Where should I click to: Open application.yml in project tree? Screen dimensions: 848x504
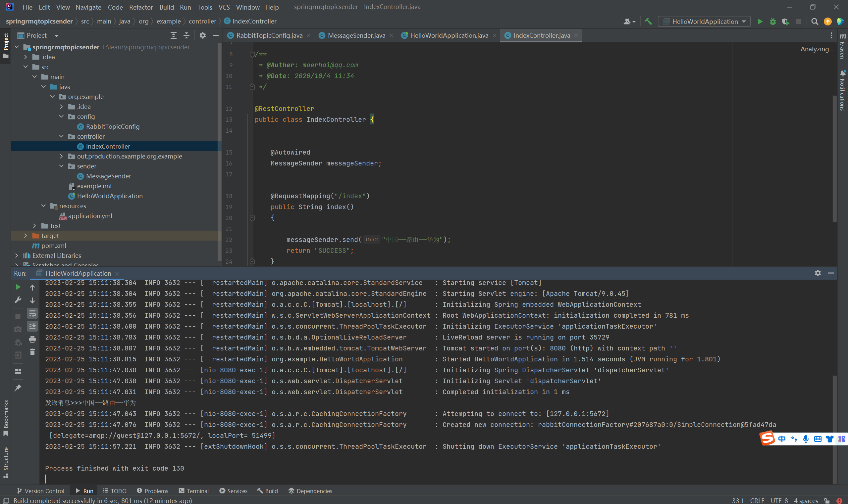click(x=90, y=216)
